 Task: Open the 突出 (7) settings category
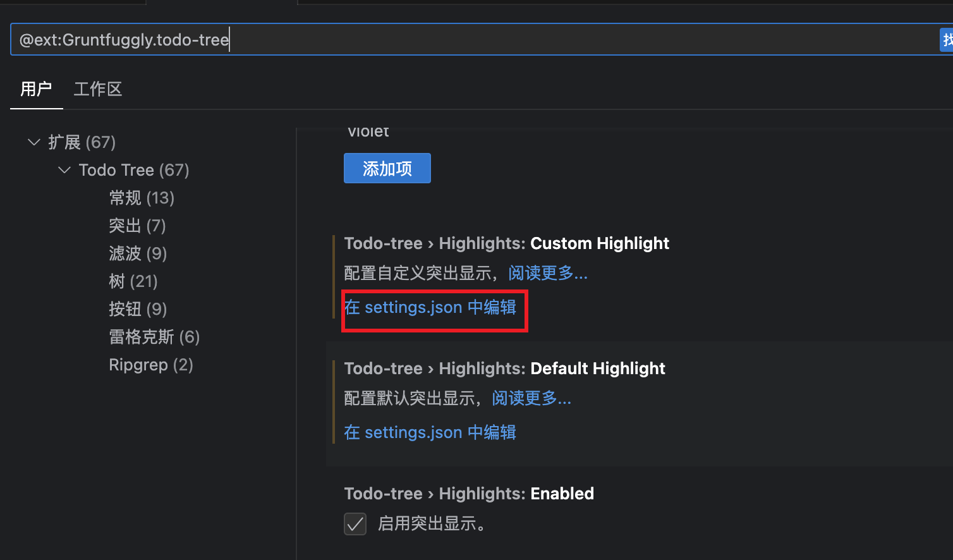137,225
